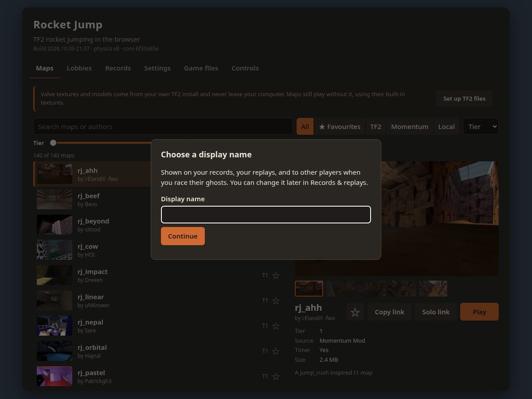Star the rj_linear map row
532x399 pixels.
(x=275, y=301)
